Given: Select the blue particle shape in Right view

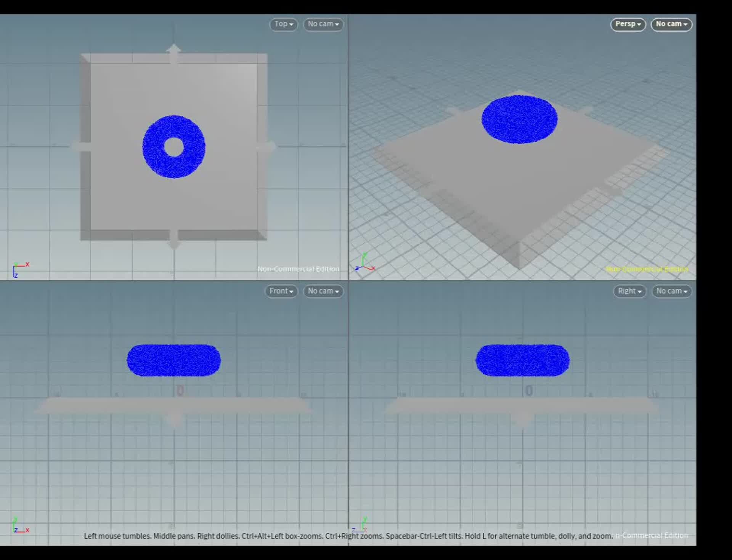Looking at the screenshot, I should coord(522,360).
